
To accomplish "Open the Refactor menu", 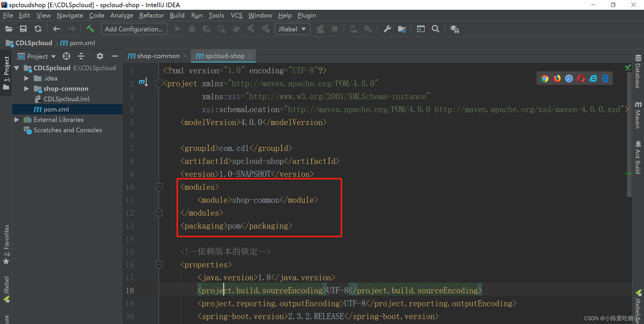I will (151, 15).
